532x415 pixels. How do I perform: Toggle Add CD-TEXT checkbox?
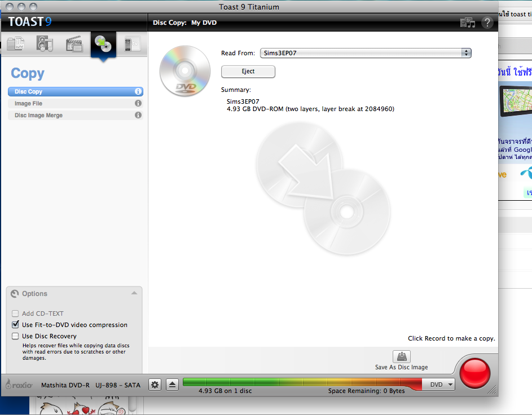pos(15,314)
